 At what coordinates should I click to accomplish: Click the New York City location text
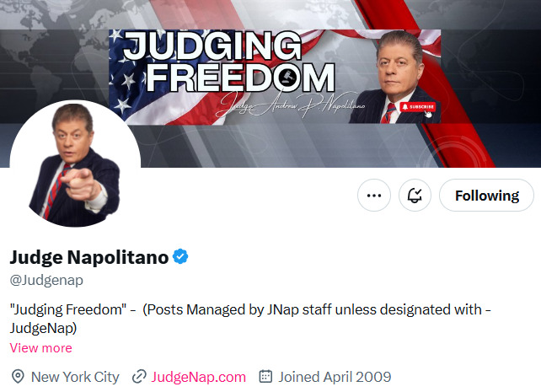click(x=75, y=377)
